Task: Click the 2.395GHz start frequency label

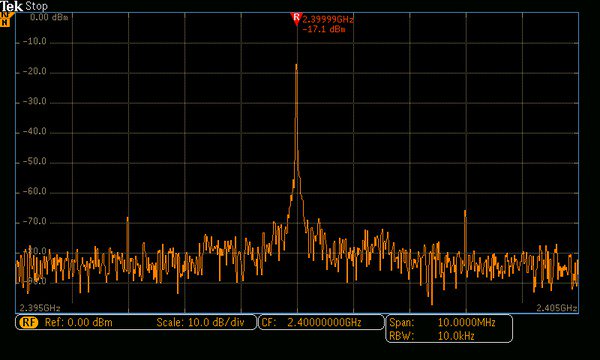Action: point(40,308)
